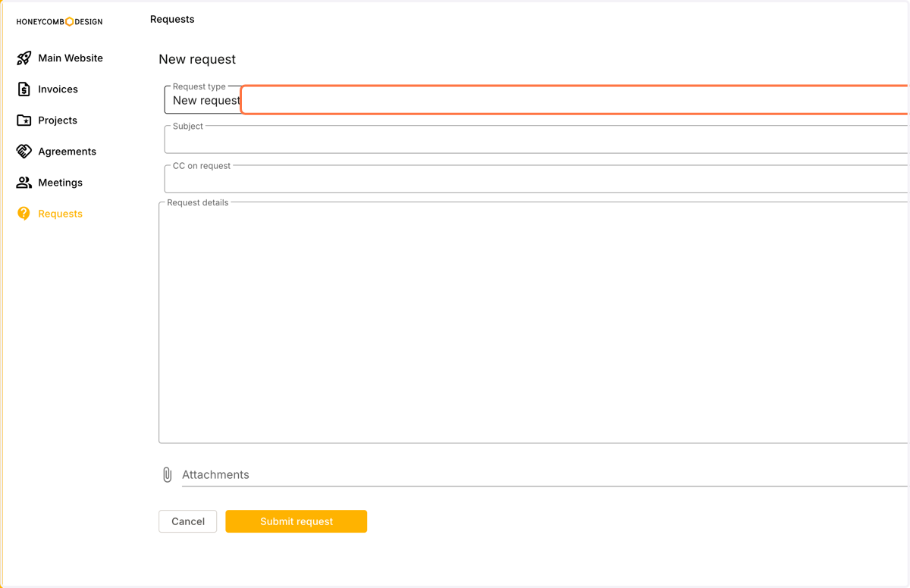910x588 pixels.
Task: Click the Agreements handshake icon
Action: pyautogui.click(x=24, y=152)
